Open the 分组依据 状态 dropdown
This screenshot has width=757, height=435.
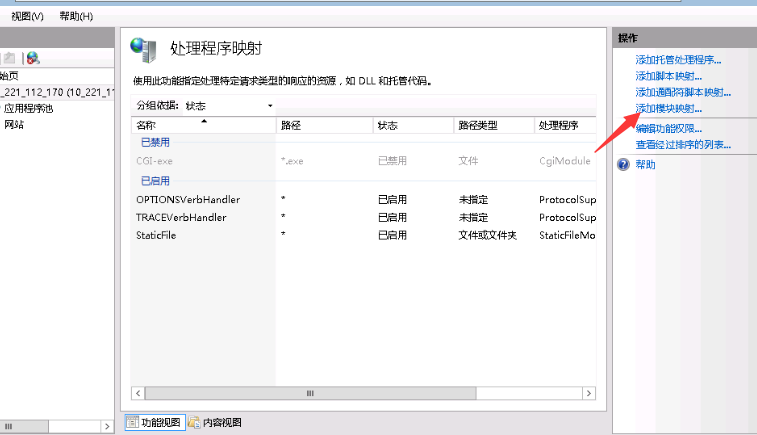tap(230, 106)
